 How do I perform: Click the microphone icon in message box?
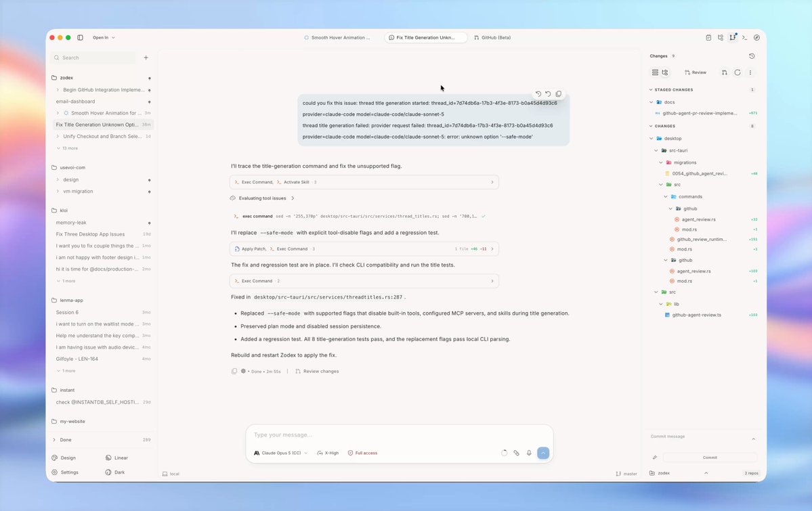pyautogui.click(x=529, y=453)
